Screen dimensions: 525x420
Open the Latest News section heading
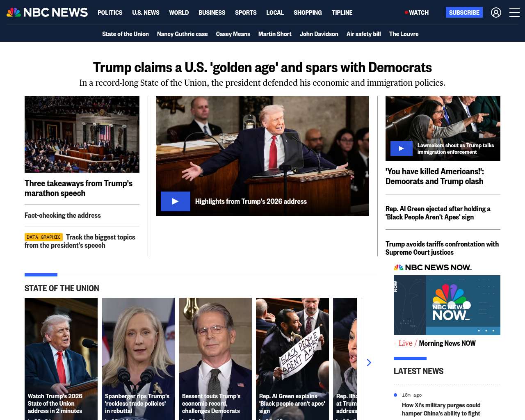click(x=419, y=371)
